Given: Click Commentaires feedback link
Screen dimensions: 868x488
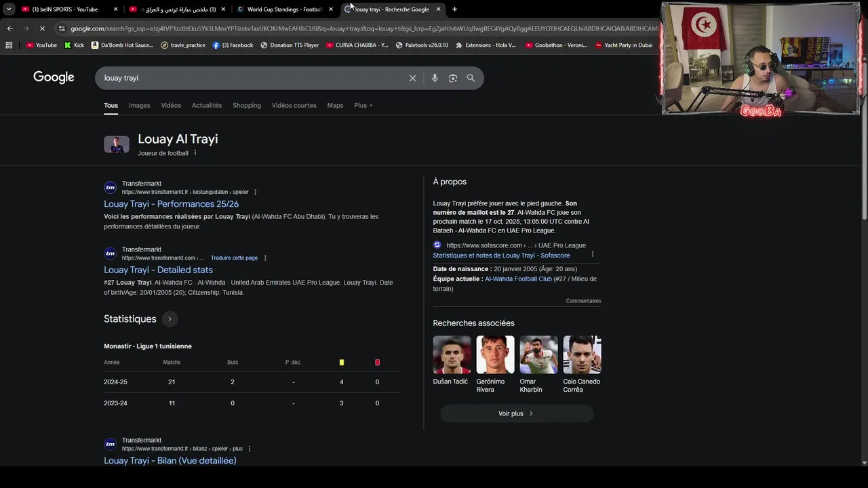Looking at the screenshot, I should [583, 301].
